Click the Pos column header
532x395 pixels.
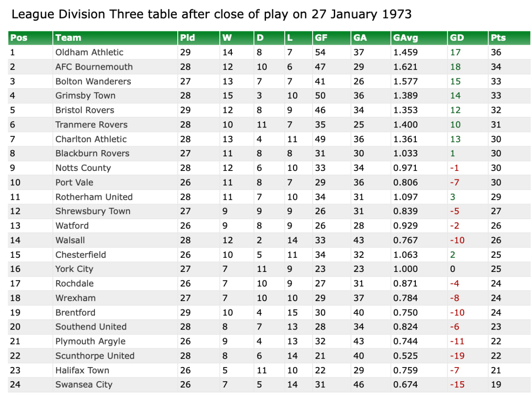pos(19,38)
